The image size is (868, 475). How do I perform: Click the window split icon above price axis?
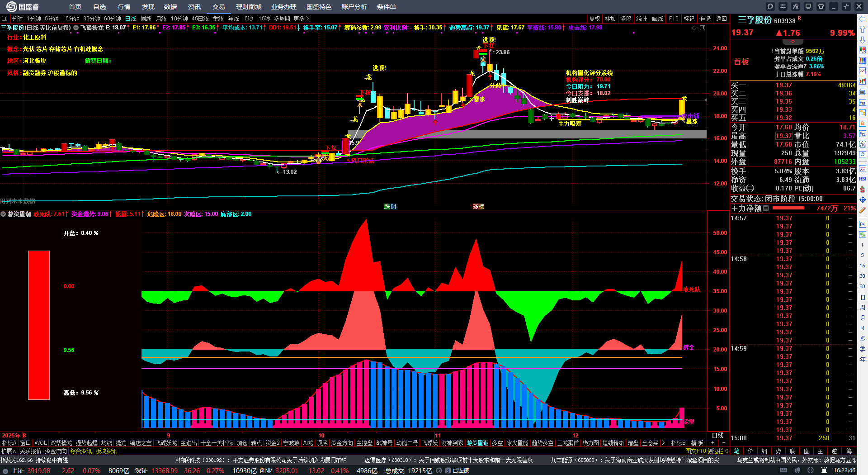click(x=703, y=28)
